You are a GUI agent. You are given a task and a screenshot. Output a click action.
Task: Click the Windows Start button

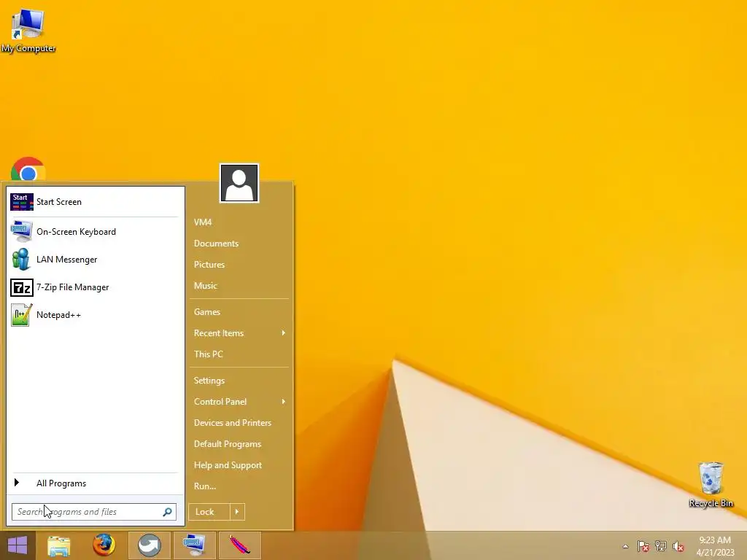pos(18,545)
